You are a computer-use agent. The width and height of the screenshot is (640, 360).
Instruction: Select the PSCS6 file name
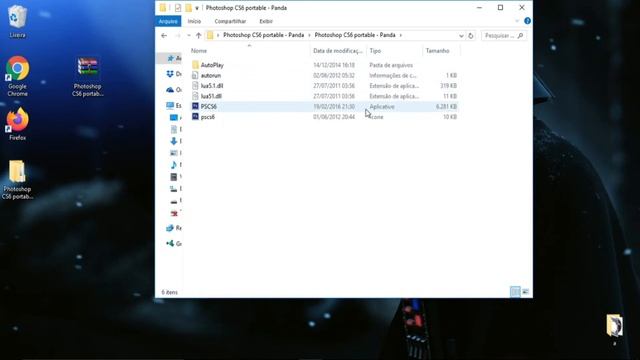[209, 107]
